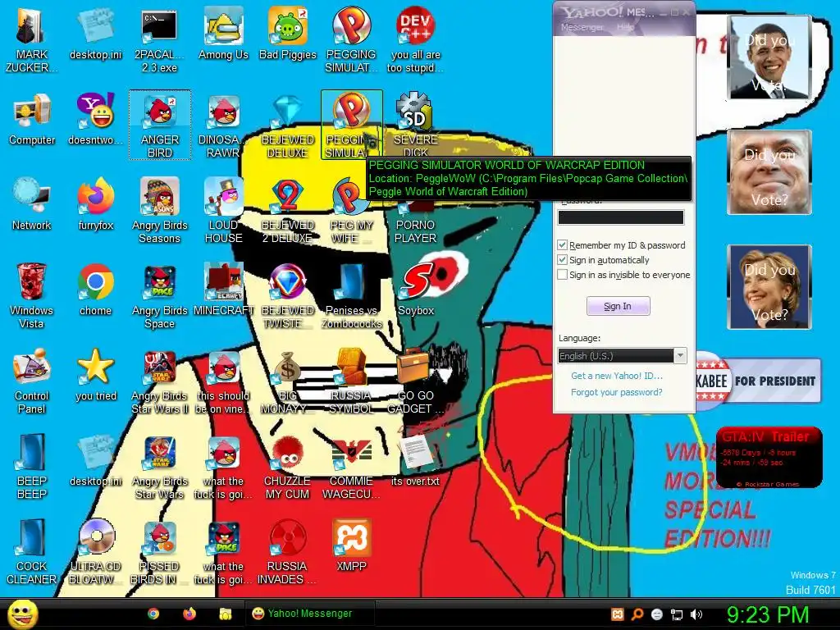Click the Obama 'Did you Vote?' gadget
The image size is (840, 630).
click(769, 57)
